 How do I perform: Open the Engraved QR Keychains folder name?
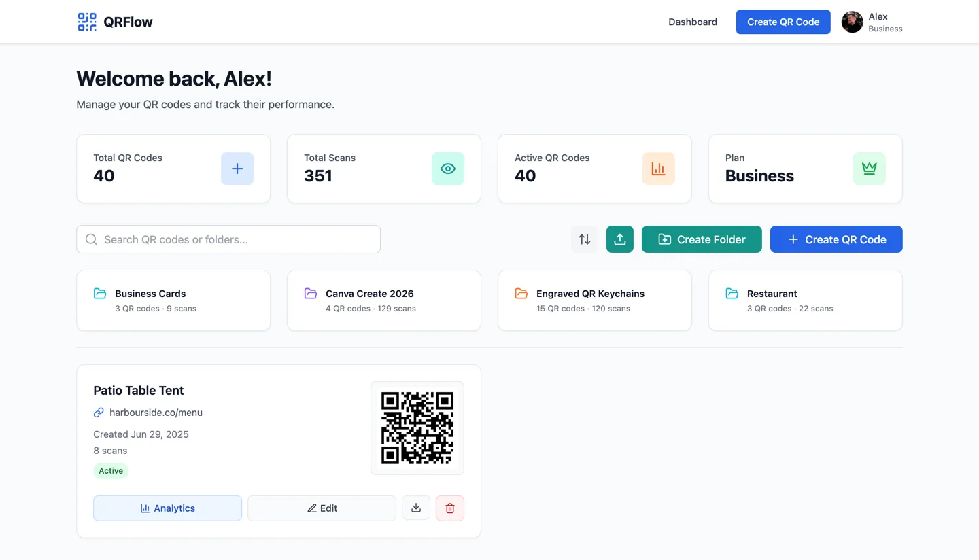[x=590, y=294]
